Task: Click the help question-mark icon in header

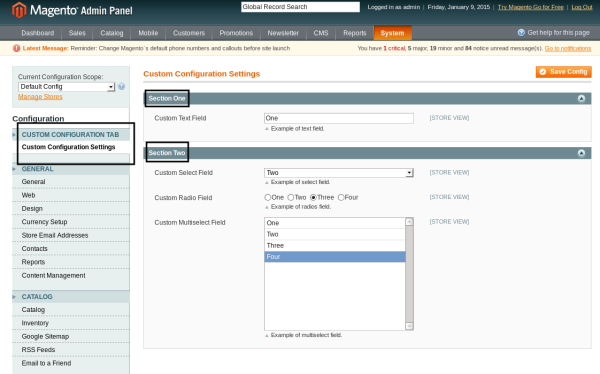Action: 521,33
